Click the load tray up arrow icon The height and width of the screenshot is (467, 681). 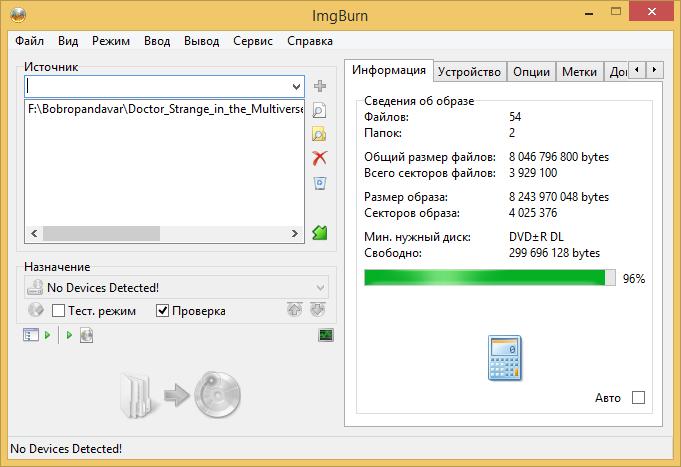point(294,310)
